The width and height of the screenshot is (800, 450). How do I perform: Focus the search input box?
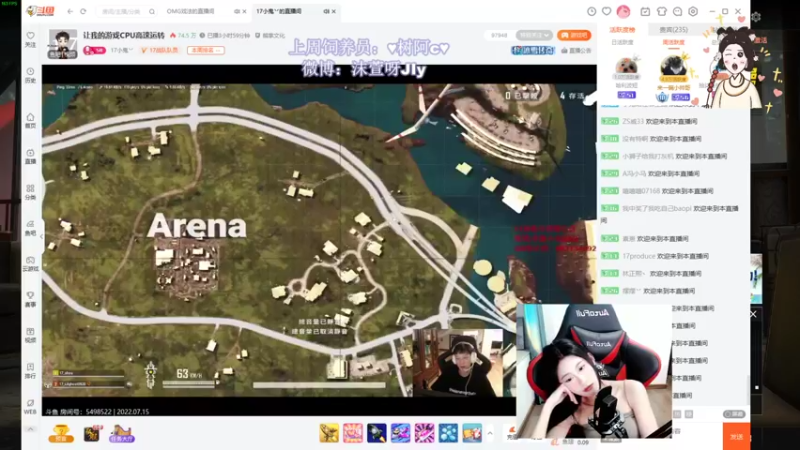(x=122, y=11)
